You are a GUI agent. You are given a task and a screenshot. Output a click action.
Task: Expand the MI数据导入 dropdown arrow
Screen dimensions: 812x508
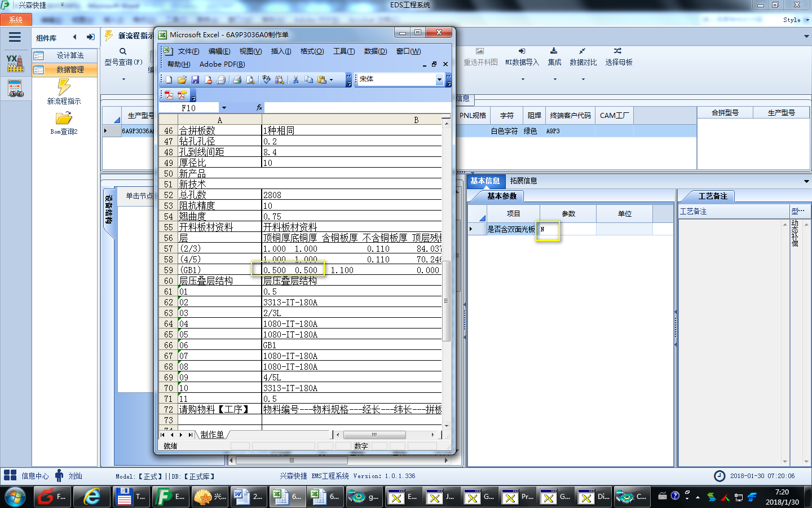[x=523, y=79]
